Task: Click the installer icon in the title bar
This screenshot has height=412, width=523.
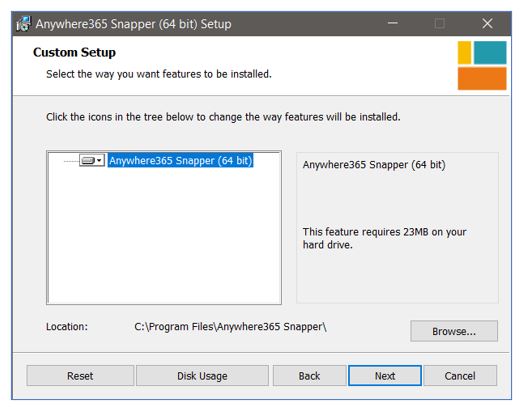Action: coord(23,24)
